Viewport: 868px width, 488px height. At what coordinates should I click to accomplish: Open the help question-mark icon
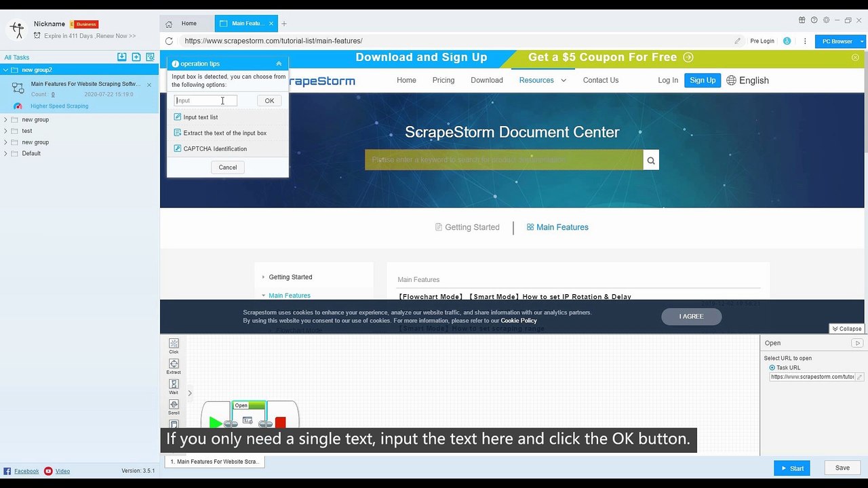(x=814, y=20)
